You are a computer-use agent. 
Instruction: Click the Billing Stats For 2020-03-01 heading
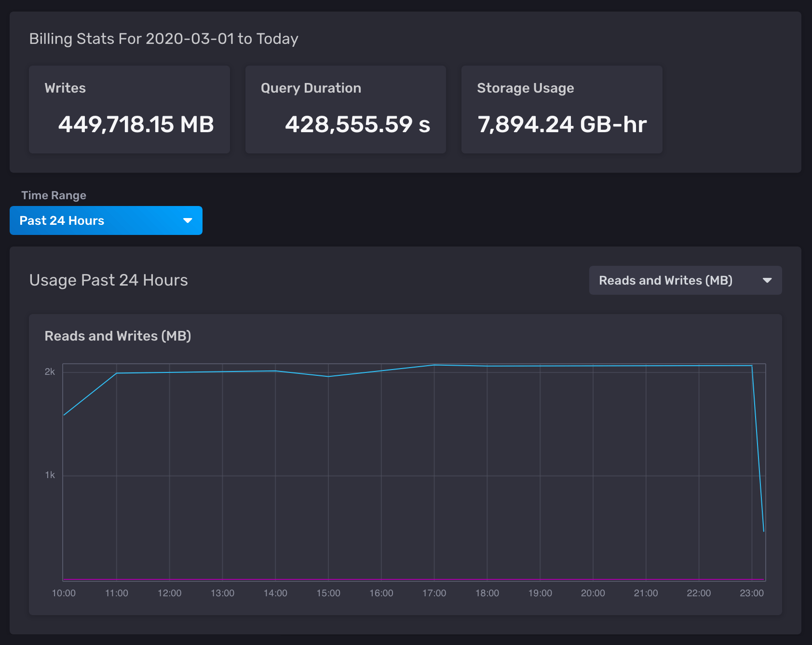tap(163, 39)
